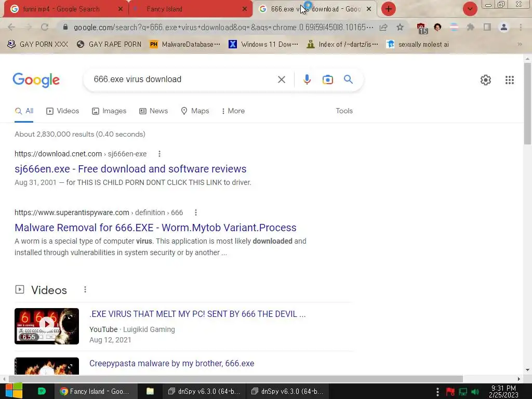Open Malware Removal for 666.EXE result link
Image resolution: width=532 pixels, height=399 pixels.
[155, 228]
